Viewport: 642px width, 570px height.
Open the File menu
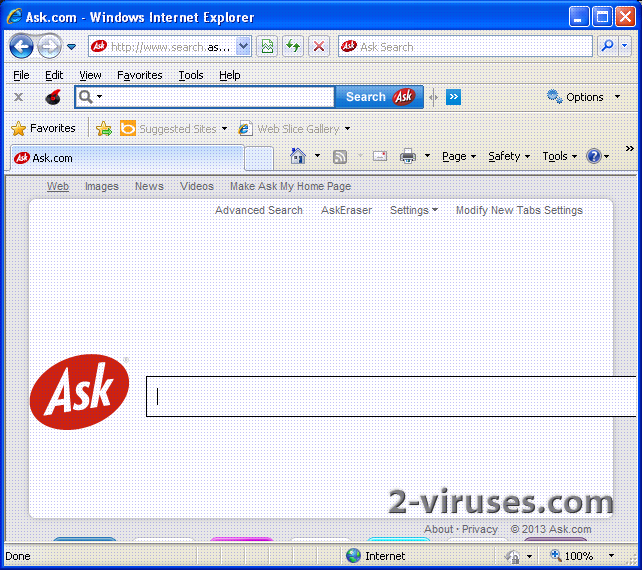click(x=21, y=75)
